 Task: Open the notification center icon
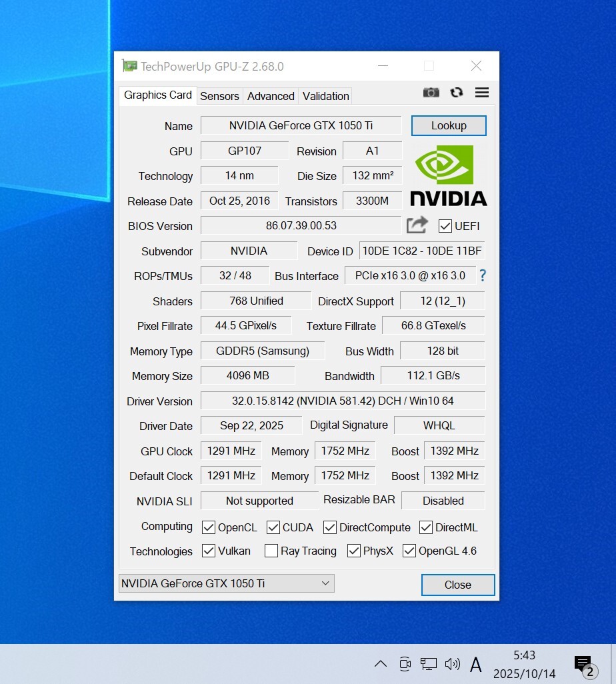[583, 663]
